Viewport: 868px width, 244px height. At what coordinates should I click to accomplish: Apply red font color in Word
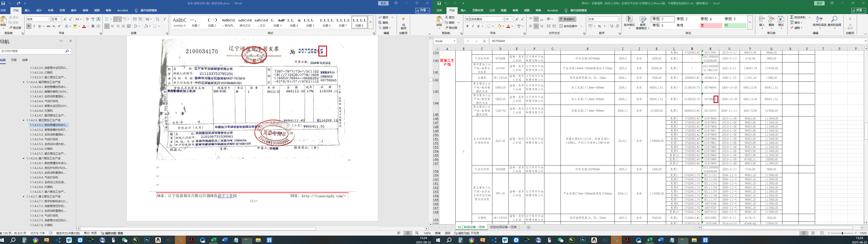(x=84, y=26)
